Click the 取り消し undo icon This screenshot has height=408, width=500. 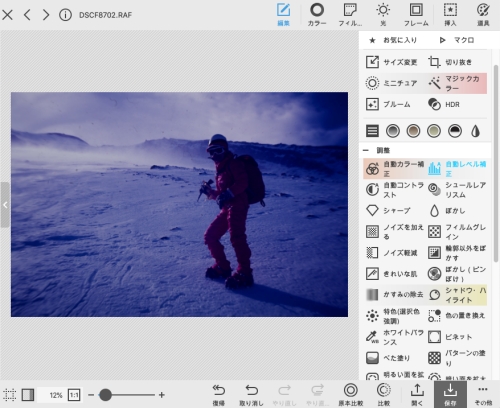pyautogui.click(x=251, y=394)
